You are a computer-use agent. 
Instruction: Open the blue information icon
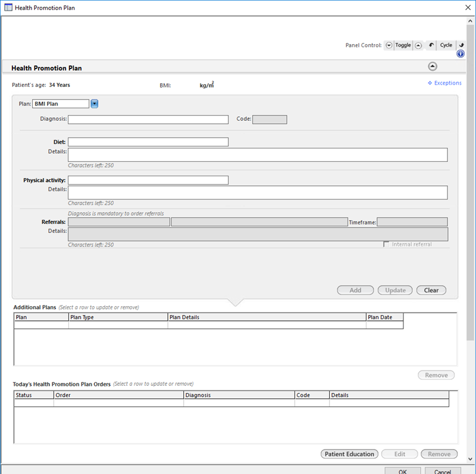(x=461, y=54)
